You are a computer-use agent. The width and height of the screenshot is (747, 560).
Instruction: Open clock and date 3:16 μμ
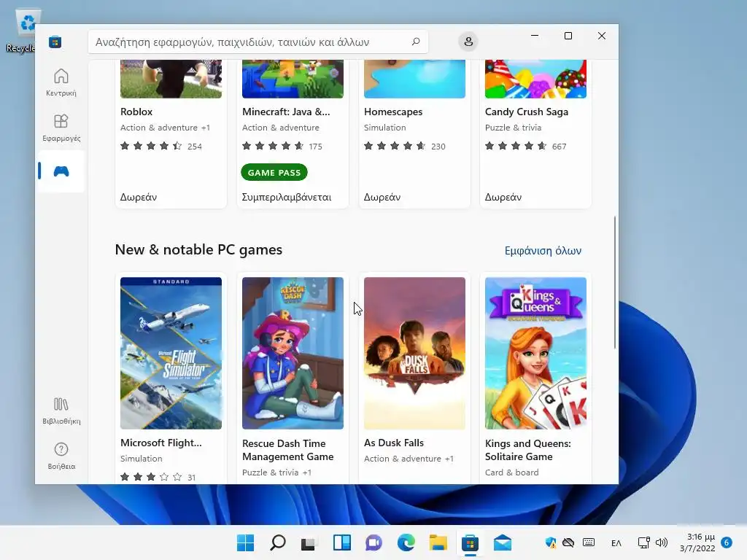tap(698, 542)
